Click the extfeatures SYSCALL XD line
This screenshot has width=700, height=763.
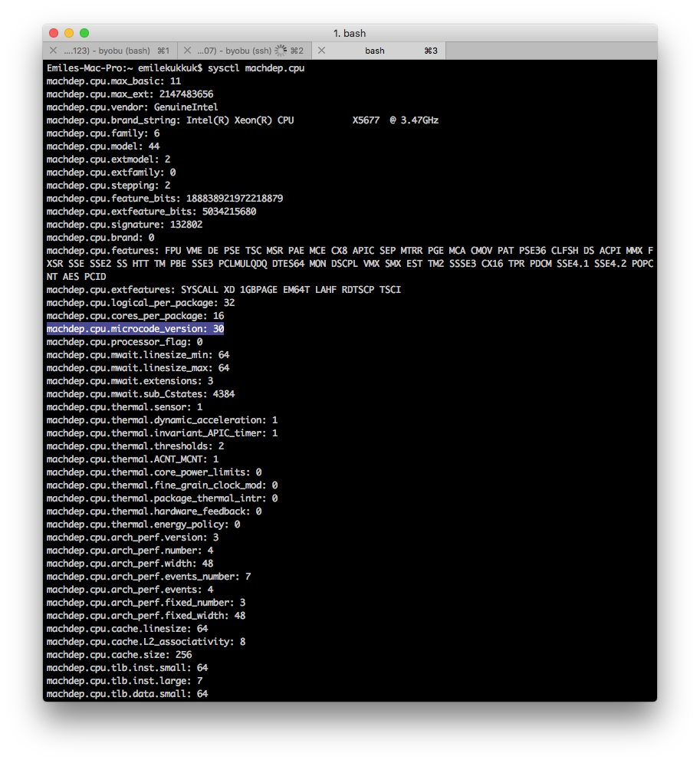(x=224, y=290)
